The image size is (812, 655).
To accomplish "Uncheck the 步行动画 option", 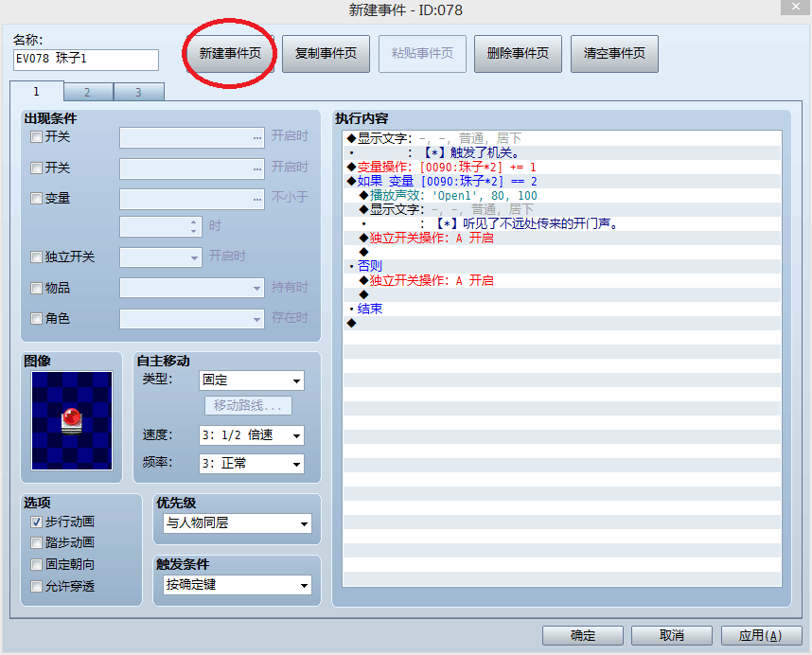I will tap(36, 522).
